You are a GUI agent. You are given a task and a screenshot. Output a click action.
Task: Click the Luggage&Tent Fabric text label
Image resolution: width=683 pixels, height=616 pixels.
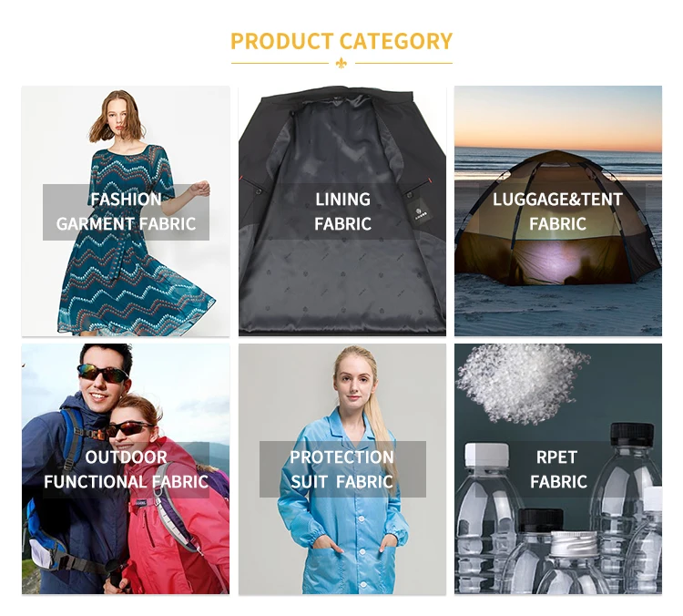[x=557, y=211]
